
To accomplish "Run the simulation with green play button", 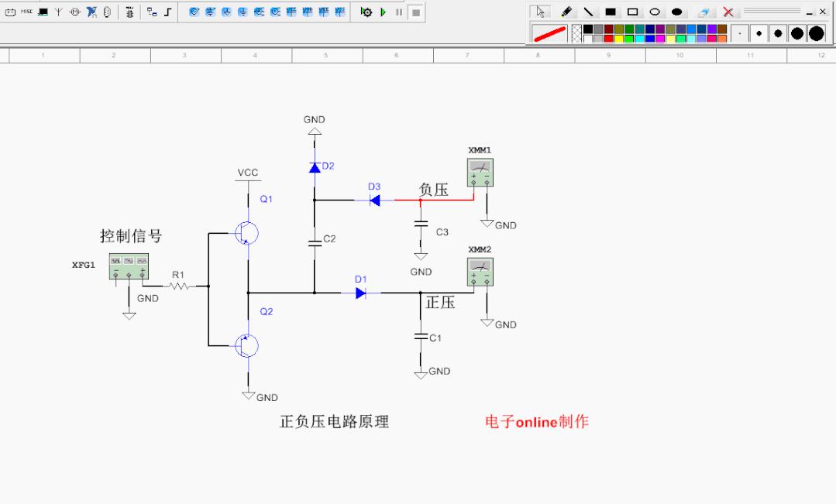I will [x=383, y=12].
